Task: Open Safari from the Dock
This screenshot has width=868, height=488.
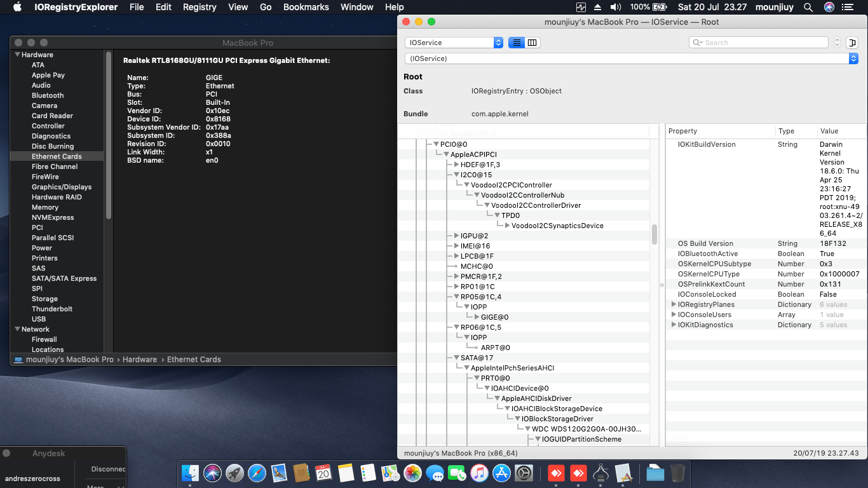Action: point(257,473)
